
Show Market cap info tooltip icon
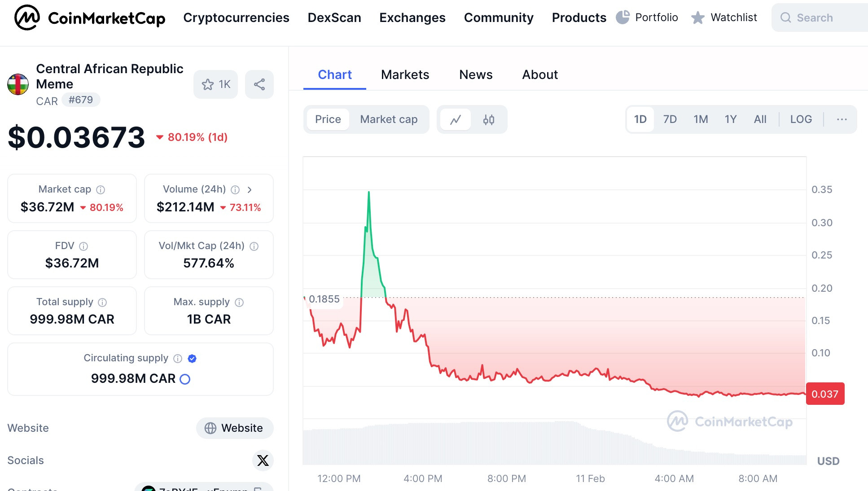[x=101, y=190]
